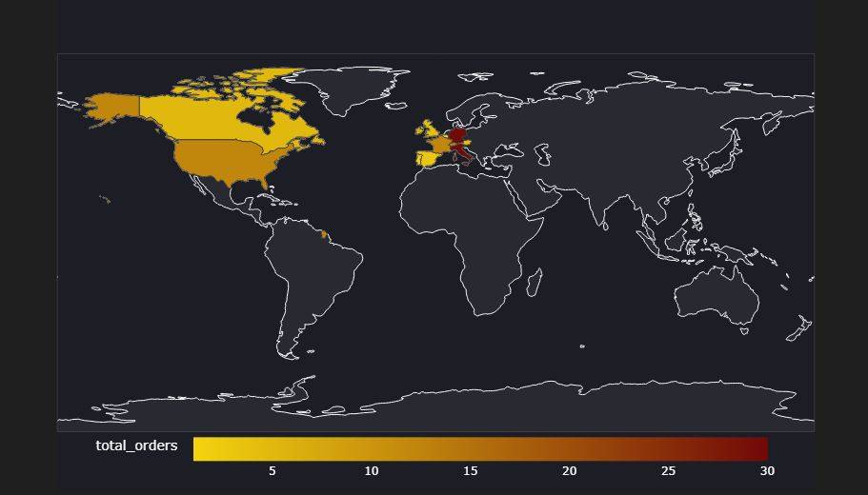
Task: Click the Italy peninsula region
Action: [464, 152]
